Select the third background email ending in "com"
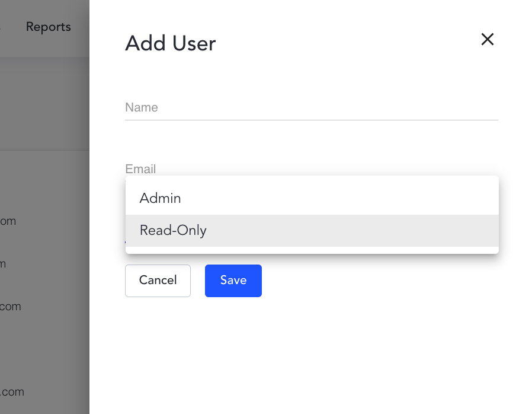 pos(10,307)
